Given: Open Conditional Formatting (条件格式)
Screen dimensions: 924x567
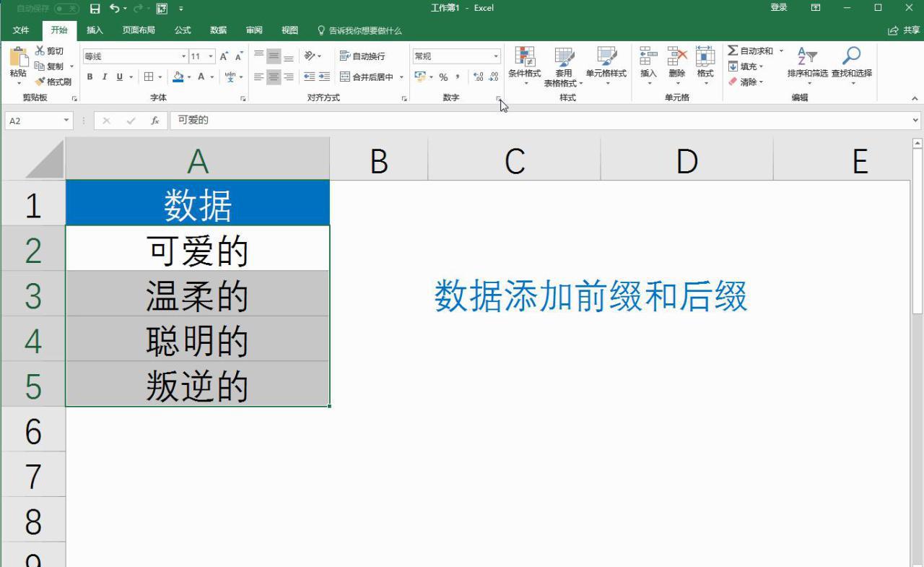Looking at the screenshot, I should point(525,66).
